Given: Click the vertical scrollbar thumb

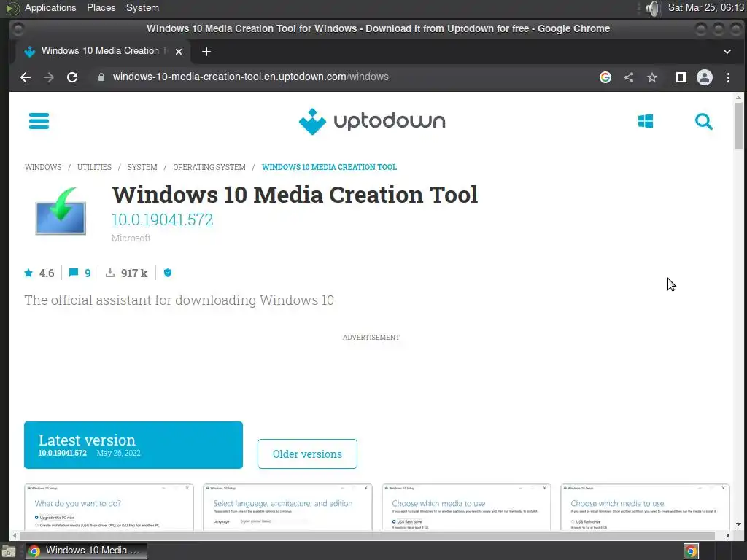Looking at the screenshot, I should pyautogui.click(x=738, y=126).
